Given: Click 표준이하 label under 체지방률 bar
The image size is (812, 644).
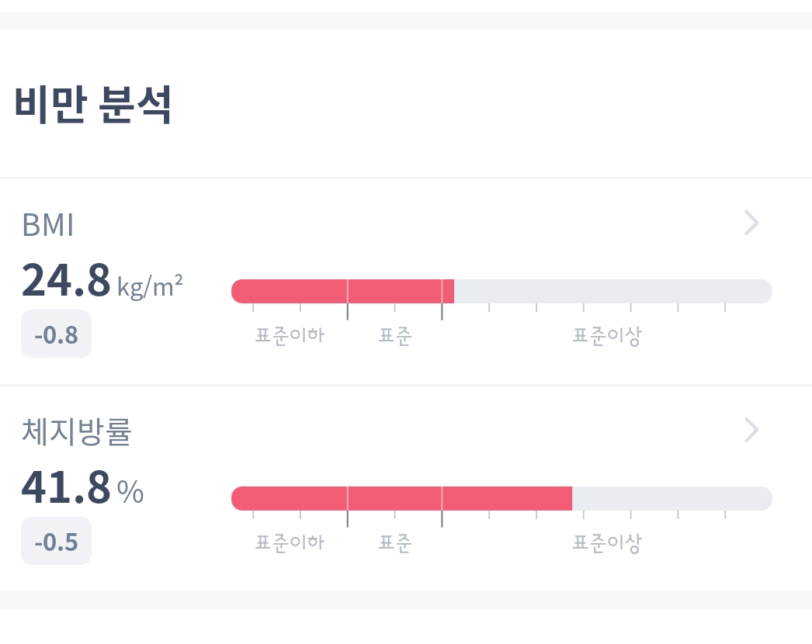Looking at the screenshot, I should [x=290, y=542].
